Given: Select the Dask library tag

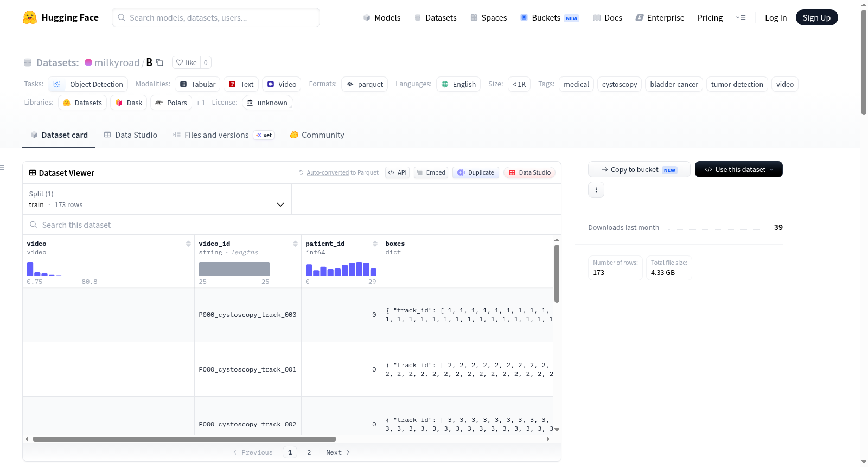Looking at the screenshot, I should [129, 103].
